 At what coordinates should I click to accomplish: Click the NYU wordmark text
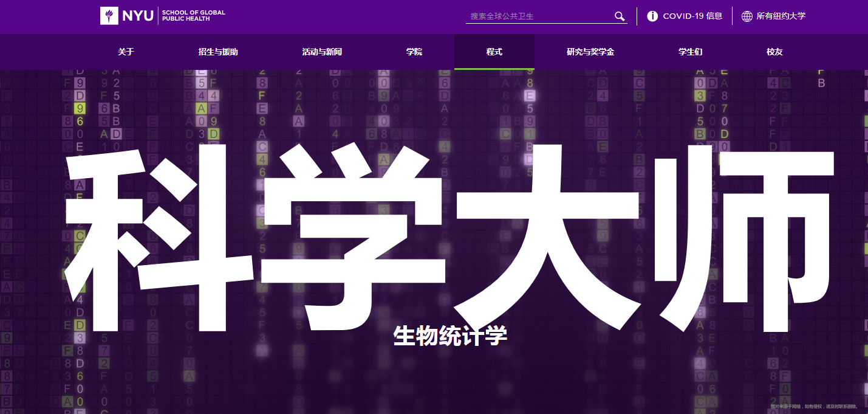click(137, 16)
